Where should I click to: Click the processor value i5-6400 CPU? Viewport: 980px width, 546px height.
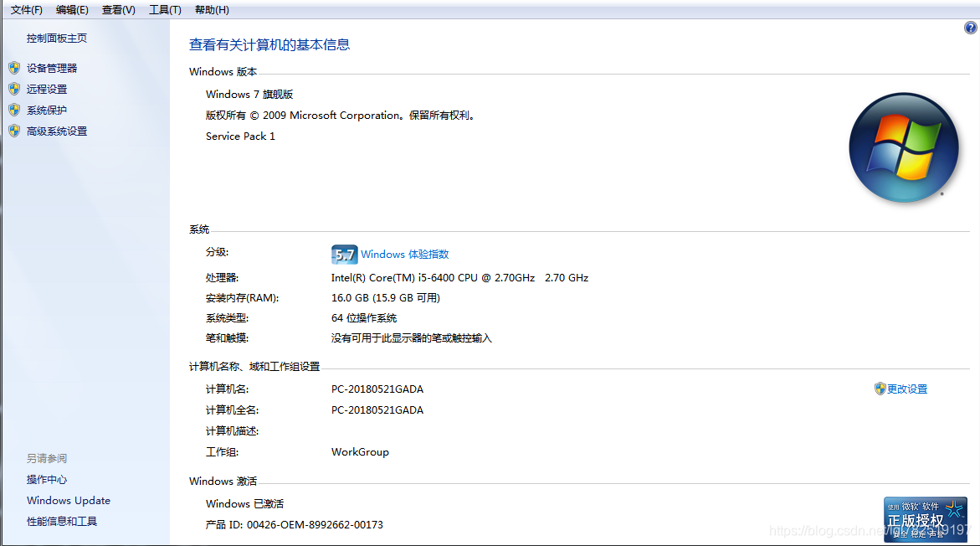(x=460, y=278)
